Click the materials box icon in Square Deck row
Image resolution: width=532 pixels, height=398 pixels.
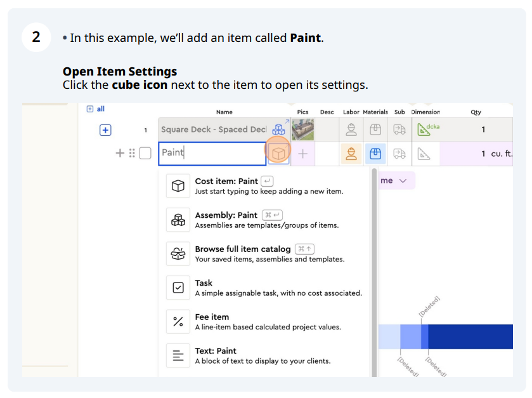(375, 129)
